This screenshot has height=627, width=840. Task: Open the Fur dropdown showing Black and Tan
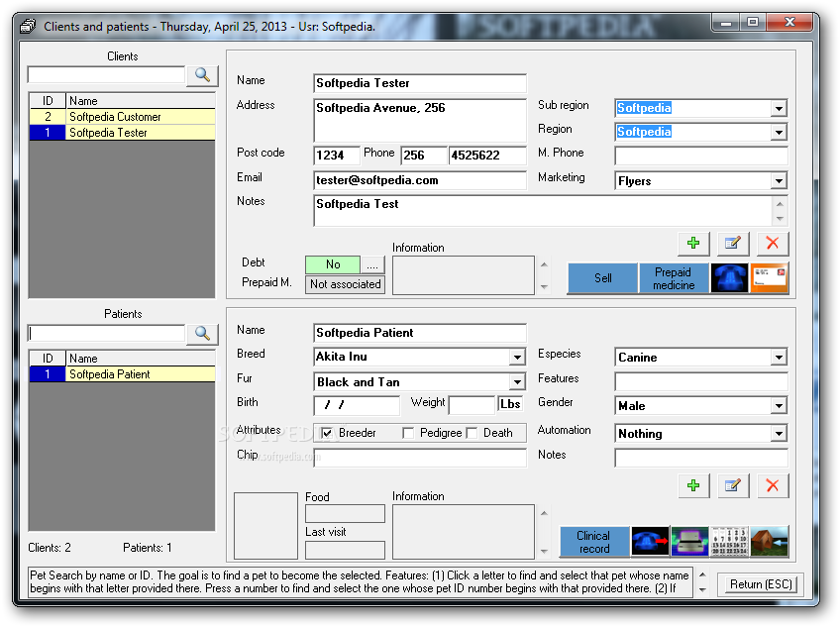click(x=517, y=382)
